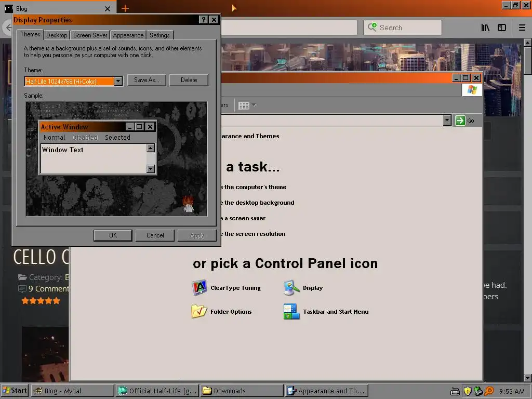The width and height of the screenshot is (532, 399).
Task: Open a new browser tab with plus icon
Action: pyautogui.click(x=125, y=8)
